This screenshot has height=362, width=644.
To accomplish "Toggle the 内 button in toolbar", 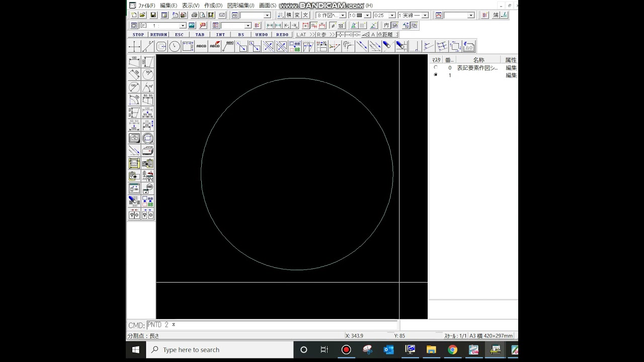I will point(386,25).
